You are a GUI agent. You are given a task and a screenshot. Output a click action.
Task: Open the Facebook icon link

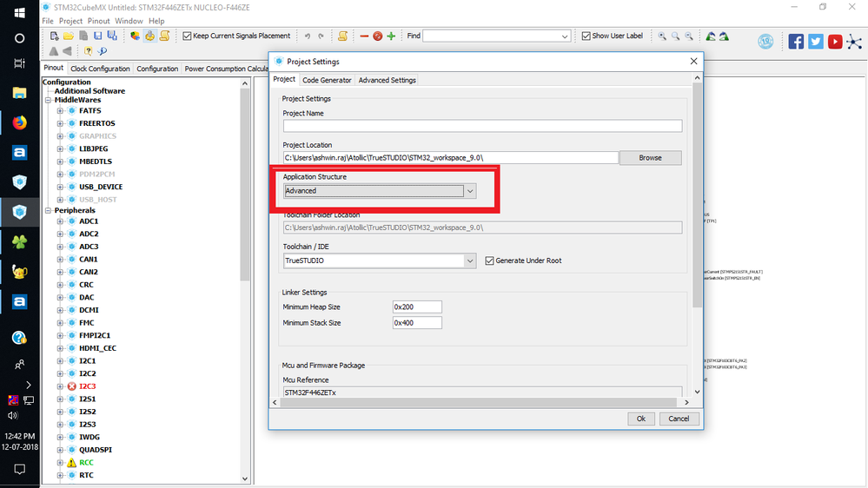click(796, 42)
